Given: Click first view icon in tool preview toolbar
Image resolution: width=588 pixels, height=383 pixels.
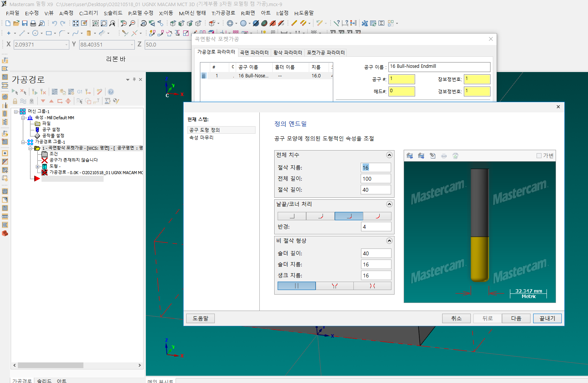Looking at the screenshot, I should coord(410,155).
